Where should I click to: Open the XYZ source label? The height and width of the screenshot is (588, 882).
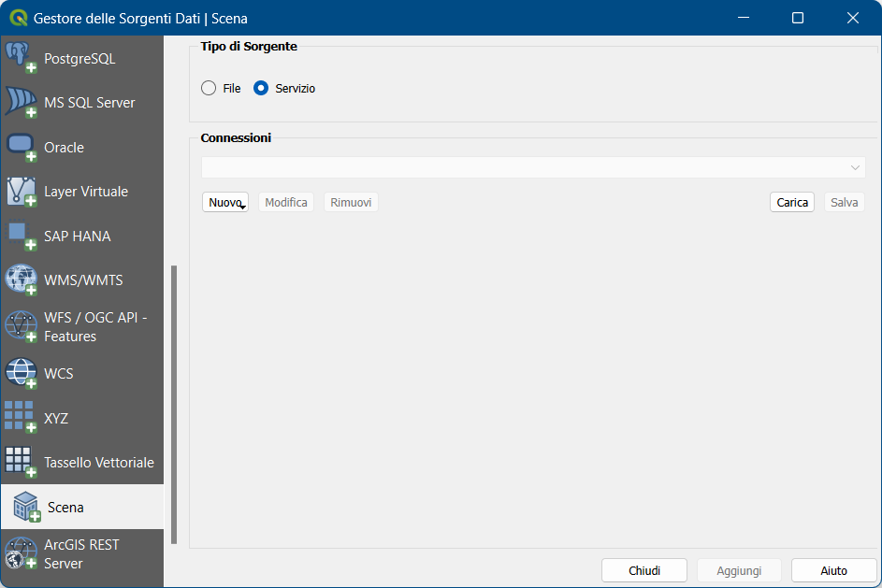[x=56, y=418]
